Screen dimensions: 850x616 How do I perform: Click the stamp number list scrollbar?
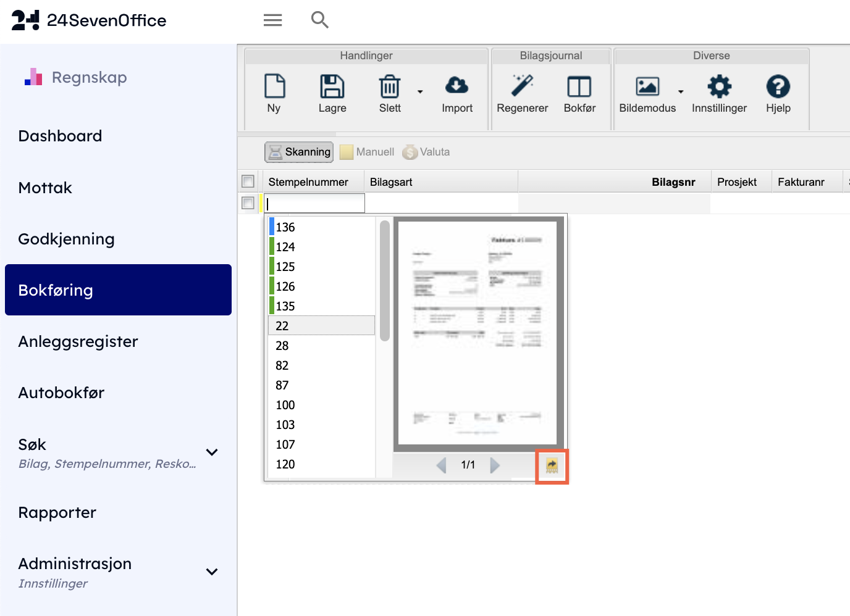(x=385, y=281)
